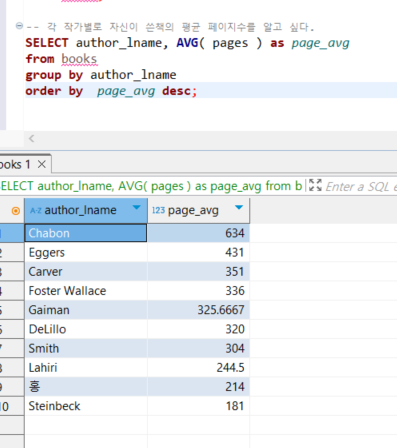
Task: Select the 214 page_avg value
Action: point(198,387)
